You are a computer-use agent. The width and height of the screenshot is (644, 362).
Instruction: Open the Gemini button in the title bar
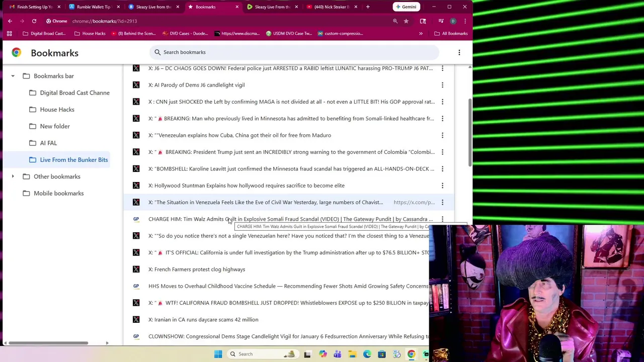pyautogui.click(x=406, y=7)
